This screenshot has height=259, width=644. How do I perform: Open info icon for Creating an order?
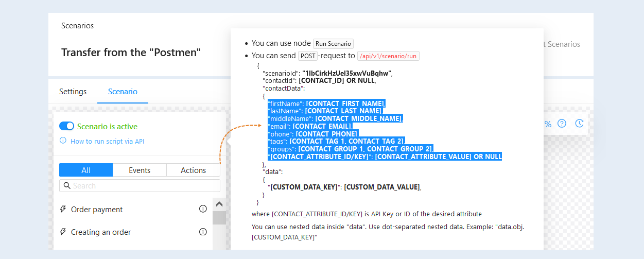pos(203,232)
